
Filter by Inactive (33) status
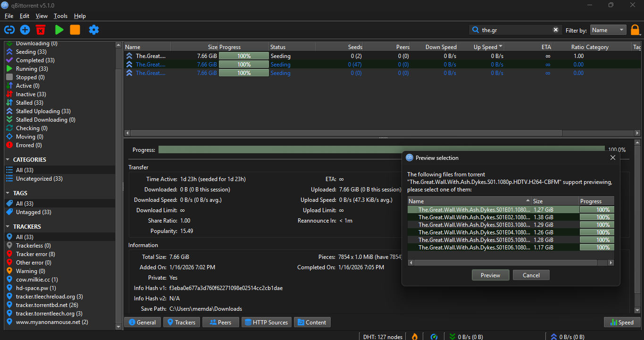pos(31,94)
